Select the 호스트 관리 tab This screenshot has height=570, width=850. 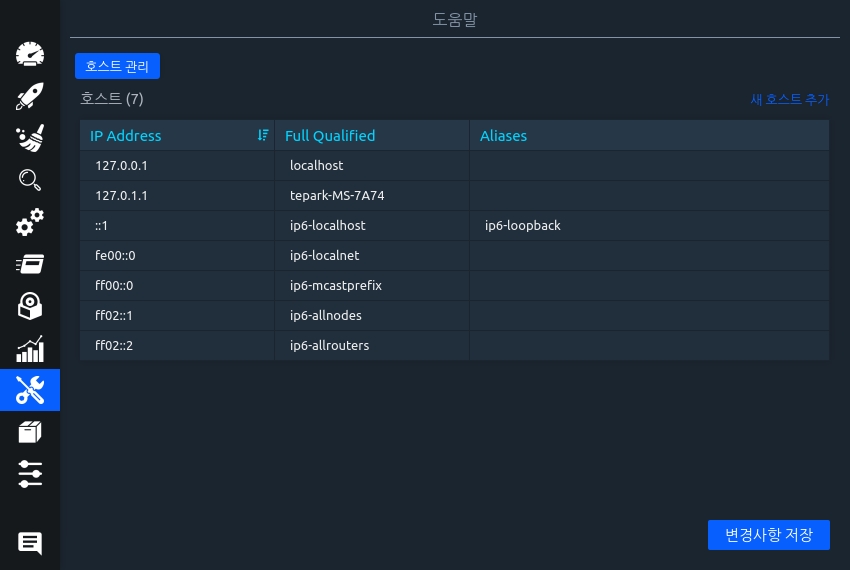[x=117, y=66]
